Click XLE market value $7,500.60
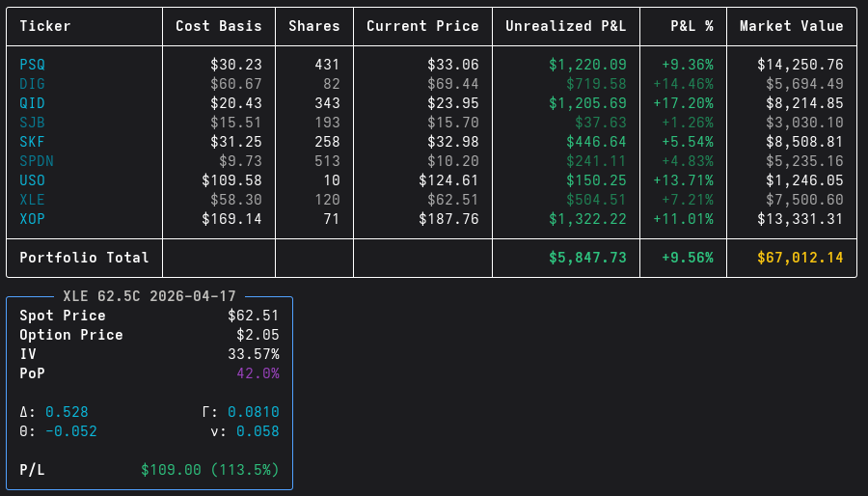Screen dimensions: 868x496 [805, 200]
